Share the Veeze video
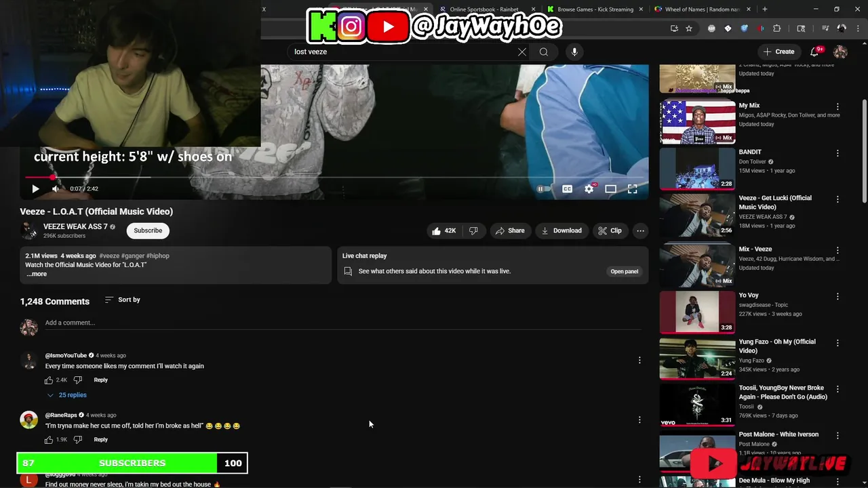 pos(510,230)
